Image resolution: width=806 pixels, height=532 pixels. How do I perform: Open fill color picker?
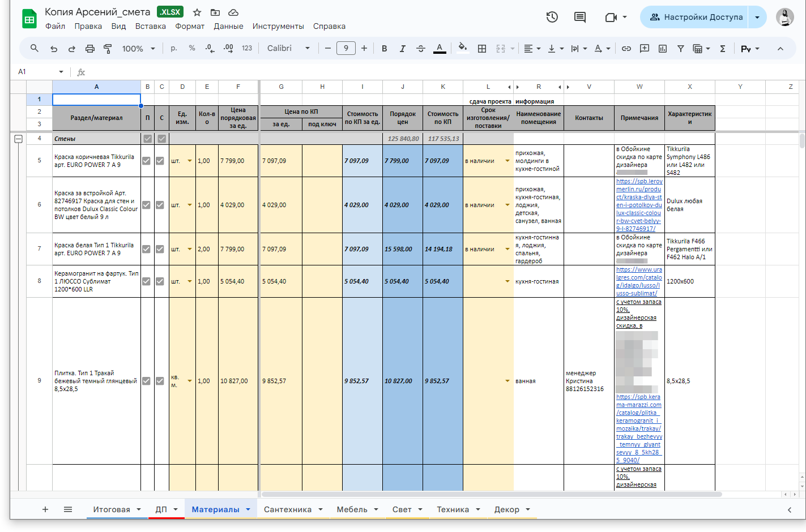click(x=463, y=49)
